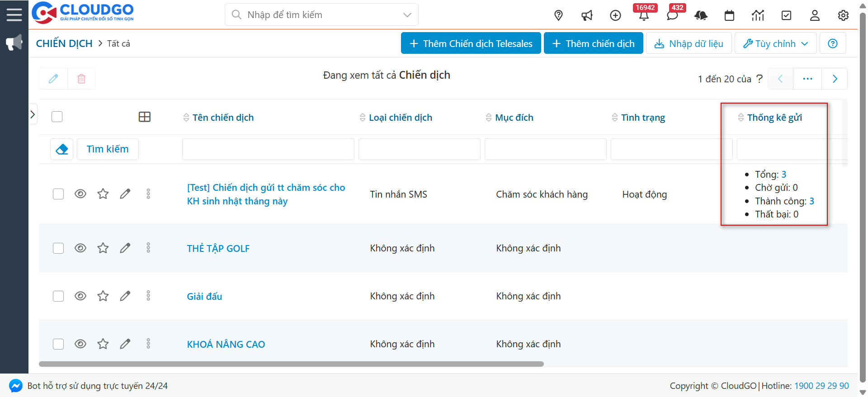This screenshot has width=868, height=397.
Task: Click the trash delete icon
Action: (81, 79)
